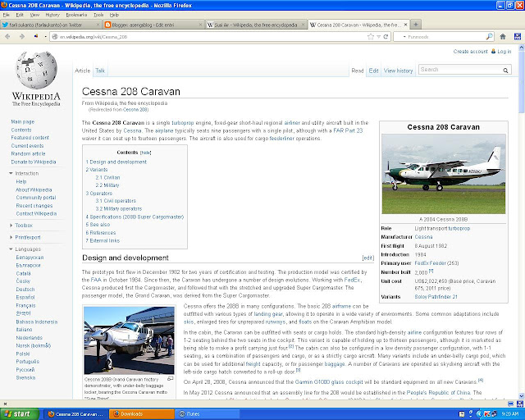Open the back/forward history dropdown arrow
Image resolution: width=525 pixels, height=420 pixels.
click(x=45, y=37)
